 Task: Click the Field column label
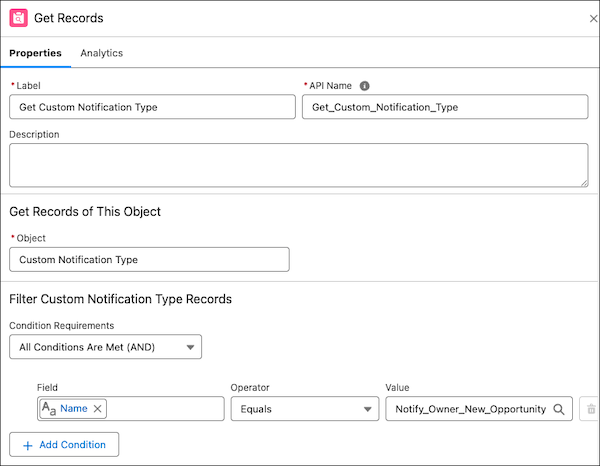click(47, 388)
